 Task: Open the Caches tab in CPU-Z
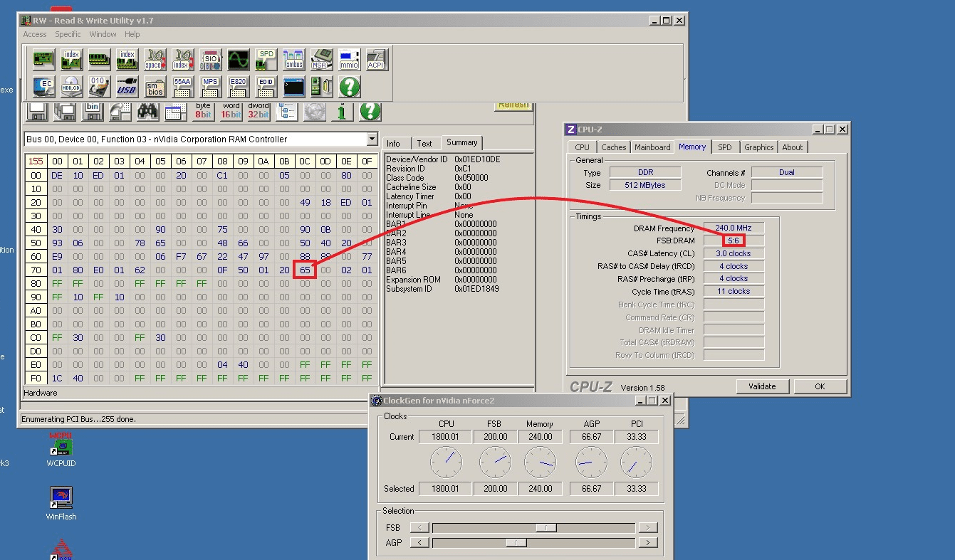(x=614, y=147)
